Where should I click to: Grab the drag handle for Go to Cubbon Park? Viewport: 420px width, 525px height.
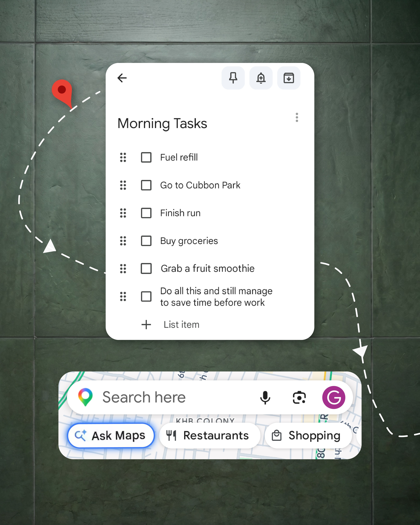pos(123,185)
